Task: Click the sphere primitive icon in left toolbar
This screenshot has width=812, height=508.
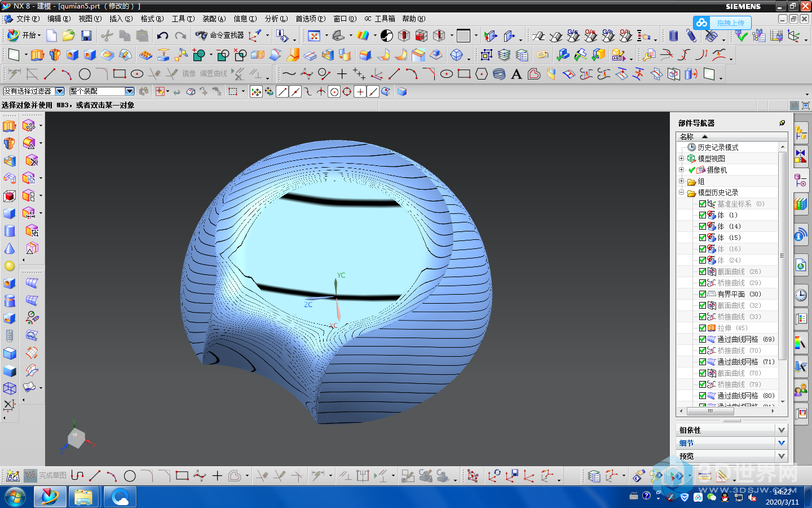Action: pyautogui.click(x=10, y=266)
